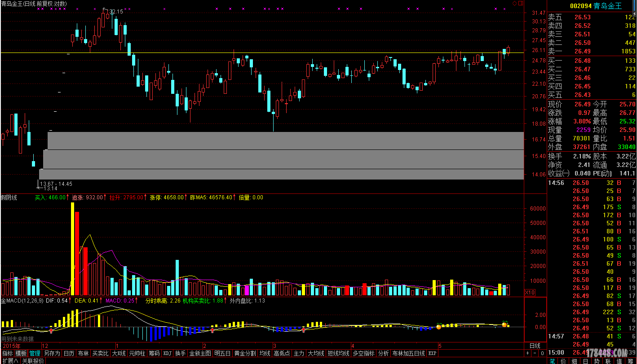Select the 短线均线 tab
637x364 pixels.
pos(338,353)
